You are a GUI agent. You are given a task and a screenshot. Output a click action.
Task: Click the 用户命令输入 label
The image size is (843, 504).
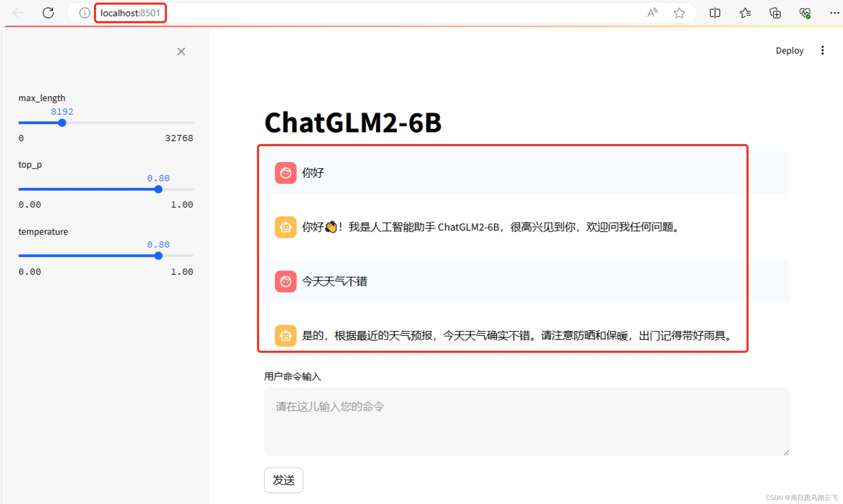coord(292,376)
